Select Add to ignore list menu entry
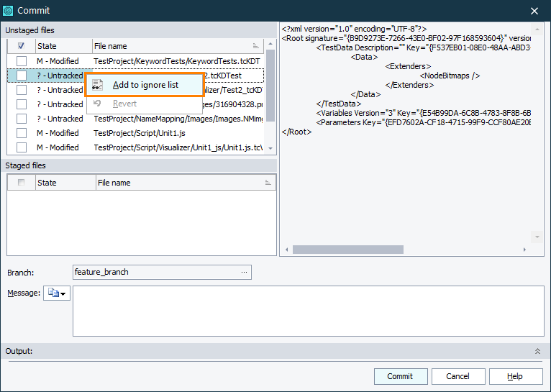The height and width of the screenshot is (392, 551). coord(145,85)
